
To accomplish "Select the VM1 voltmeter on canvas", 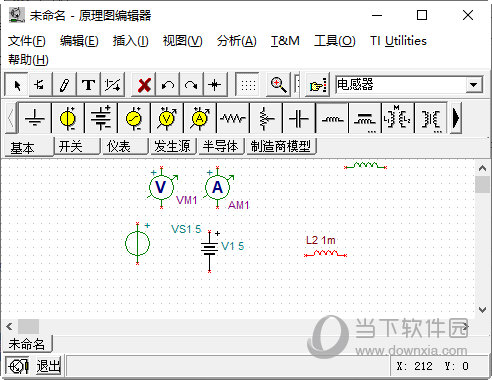I will coord(162,187).
